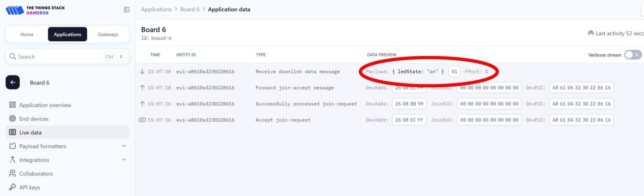Switch to the Gateways tab
644x196 pixels.
click(x=108, y=34)
